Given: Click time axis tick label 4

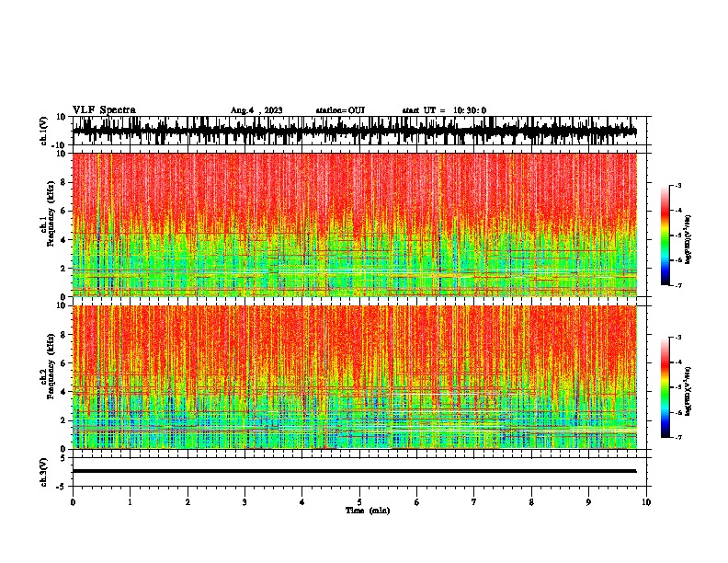Looking at the screenshot, I should click(x=302, y=502).
